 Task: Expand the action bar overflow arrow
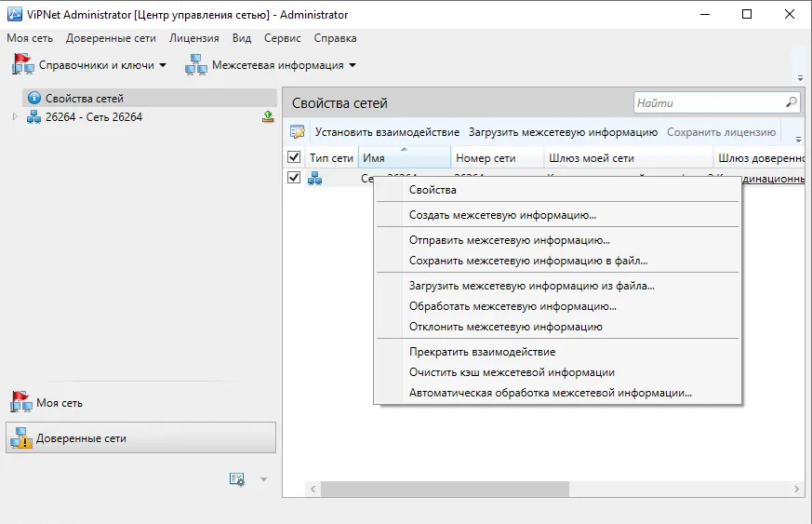[x=799, y=140]
